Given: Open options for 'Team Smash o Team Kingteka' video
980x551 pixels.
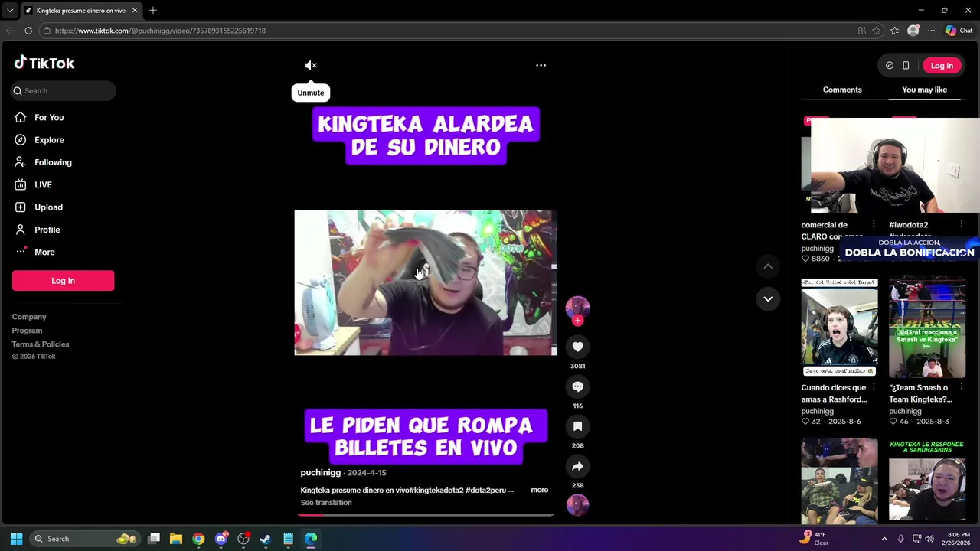Looking at the screenshot, I should 962,387.
